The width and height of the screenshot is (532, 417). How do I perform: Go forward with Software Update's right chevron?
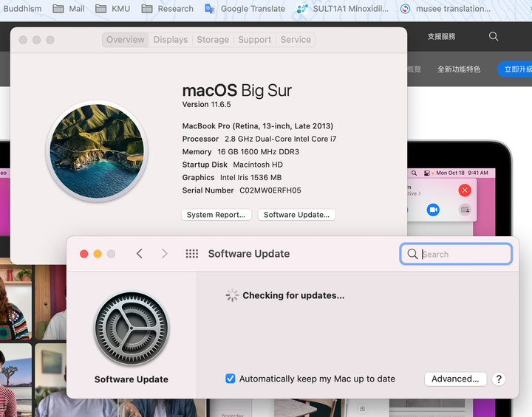(x=165, y=254)
